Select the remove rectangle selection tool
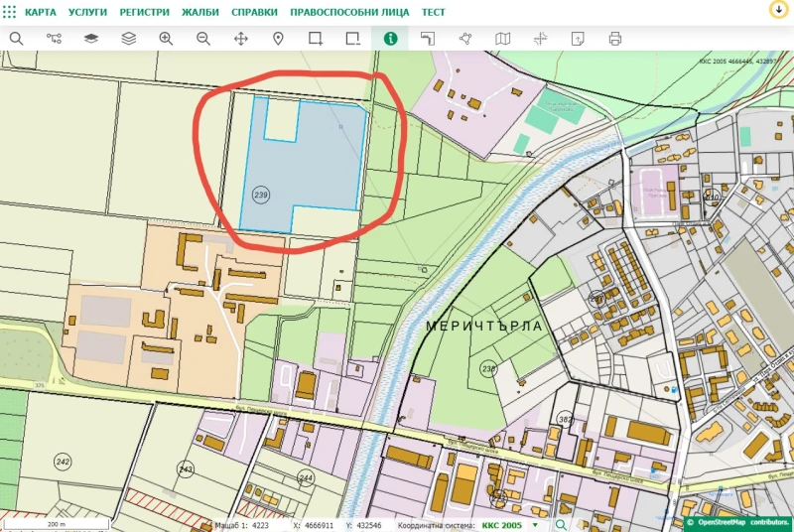 point(353,39)
